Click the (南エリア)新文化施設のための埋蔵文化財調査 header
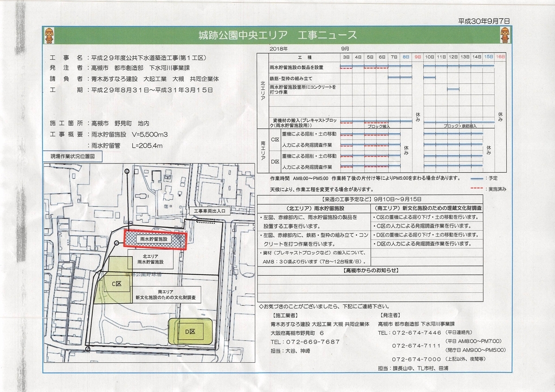This screenshot has height=392, width=555. (427, 208)
